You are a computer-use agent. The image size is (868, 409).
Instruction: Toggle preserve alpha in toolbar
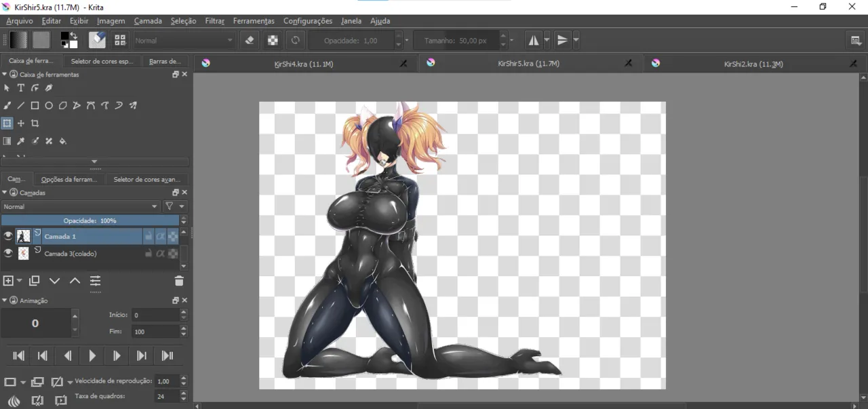[273, 40]
